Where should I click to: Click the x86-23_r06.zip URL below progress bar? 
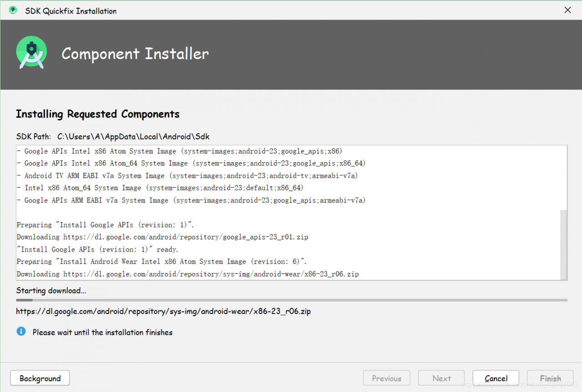click(x=163, y=312)
